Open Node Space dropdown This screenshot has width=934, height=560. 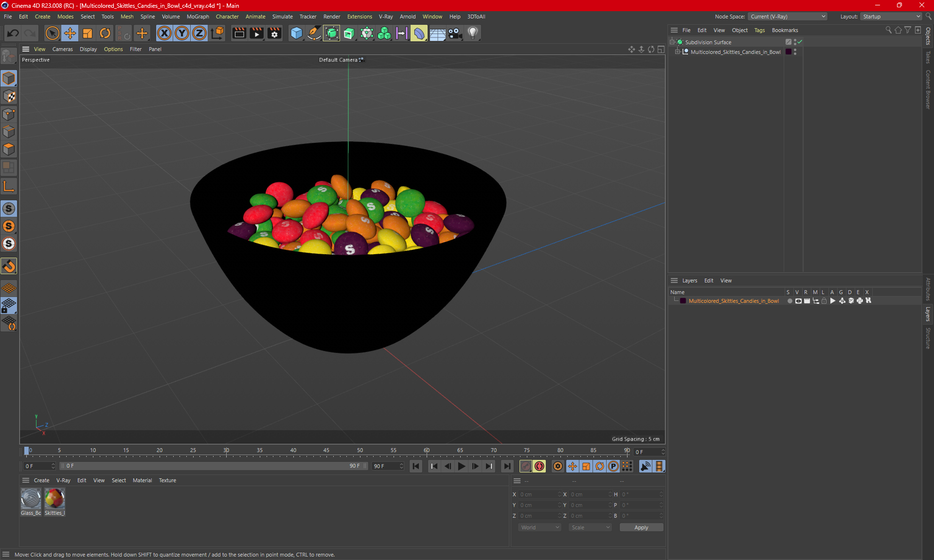click(787, 17)
